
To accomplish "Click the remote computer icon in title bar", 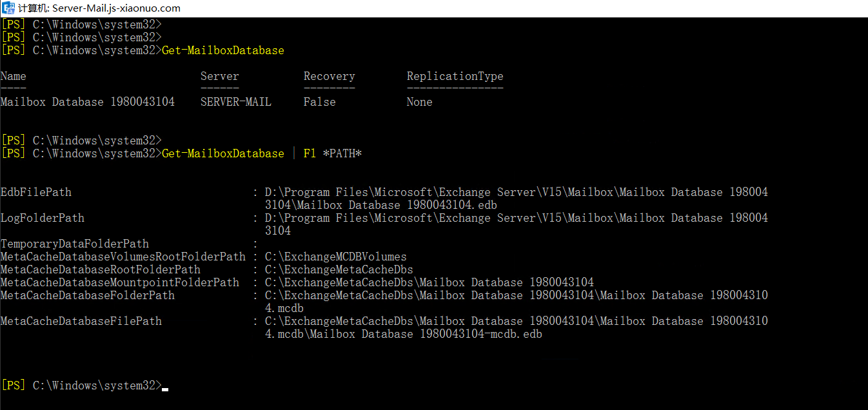I will [x=8, y=8].
